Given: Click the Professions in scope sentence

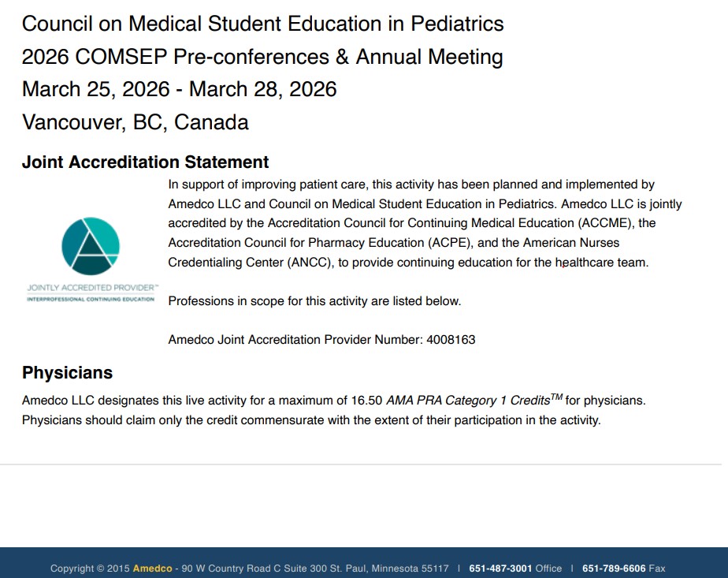Looking at the screenshot, I should pyautogui.click(x=314, y=301).
